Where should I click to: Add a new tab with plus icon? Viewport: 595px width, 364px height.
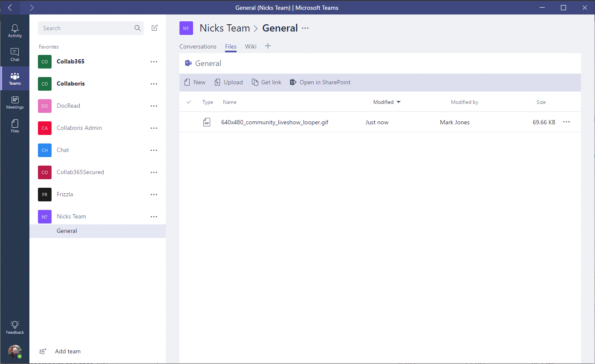pos(268,46)
